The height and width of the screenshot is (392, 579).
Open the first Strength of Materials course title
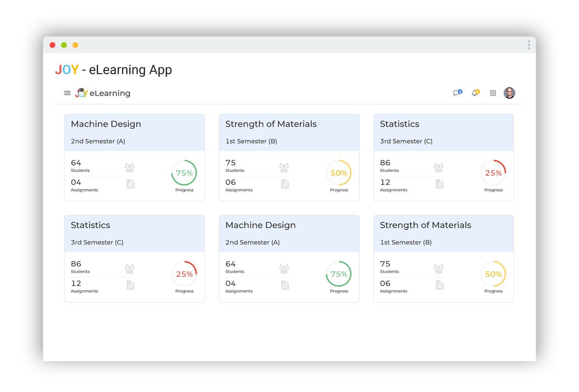271,124
